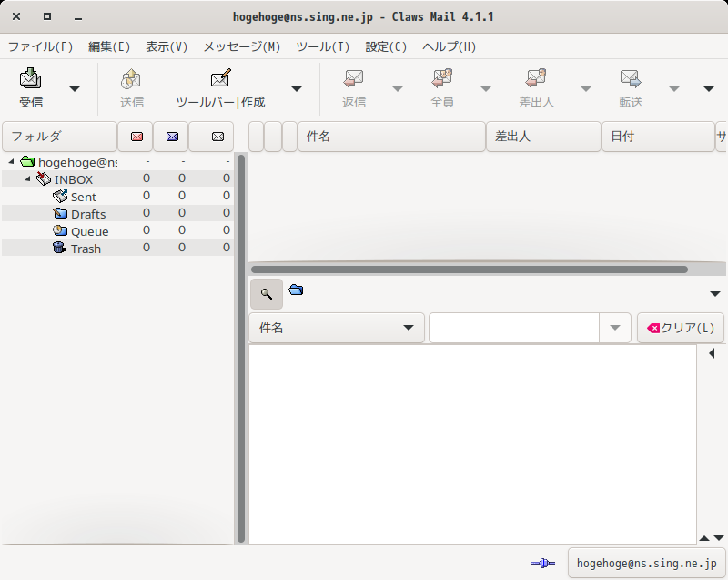This screenshot has width=728, height=580.
Task: Click the quick search text field
Action: 513,328
